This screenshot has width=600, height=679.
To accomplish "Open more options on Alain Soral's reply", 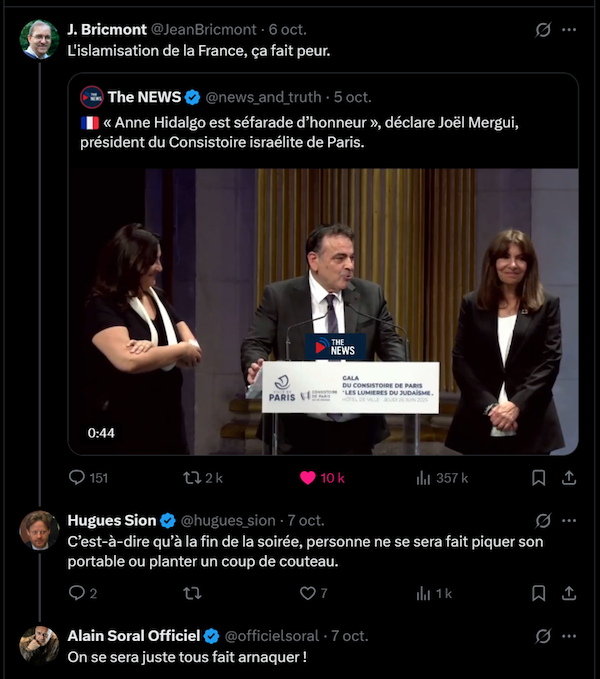I will pyautogui.click(x=569, y=636).
